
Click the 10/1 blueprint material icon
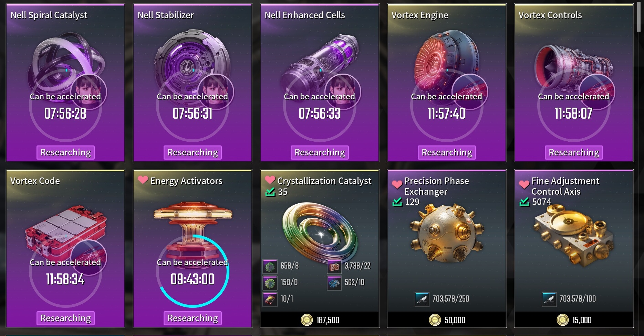[x=270, y=299]
